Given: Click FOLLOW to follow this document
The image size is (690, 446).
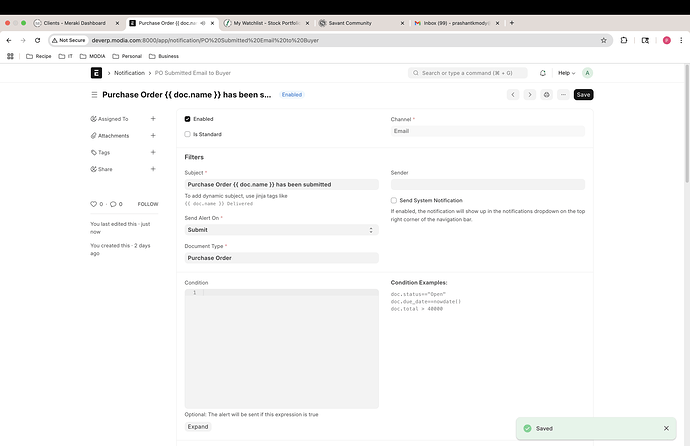Looking at the screenshot, I should [x=148, y=204].
